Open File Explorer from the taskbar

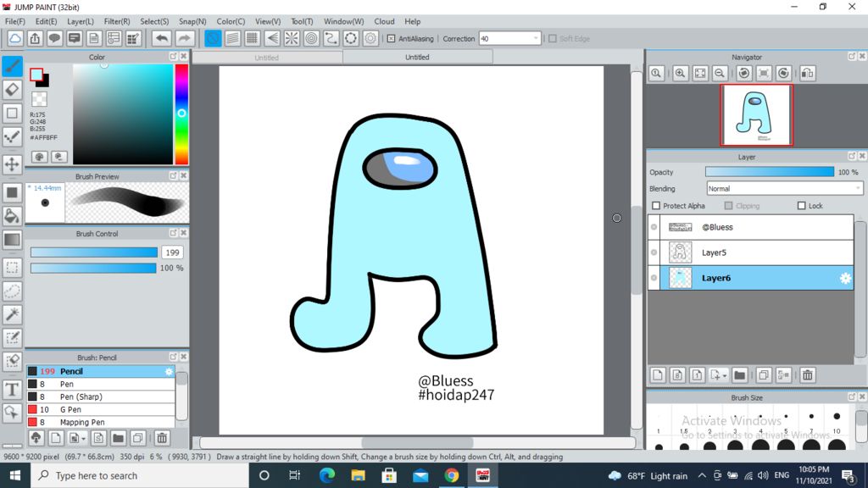coord(359,475)
